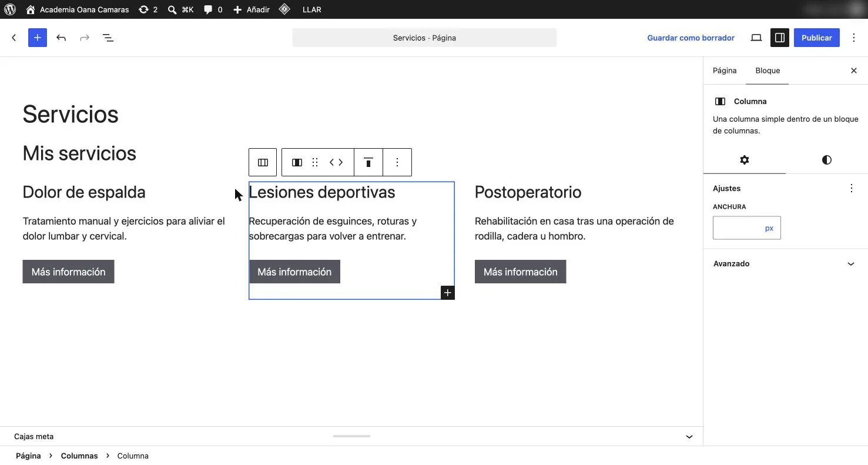The height and width of the screenshot is (465, 868).
Task: Click Más información under Postoperatorio
Action: pos(521,272)
